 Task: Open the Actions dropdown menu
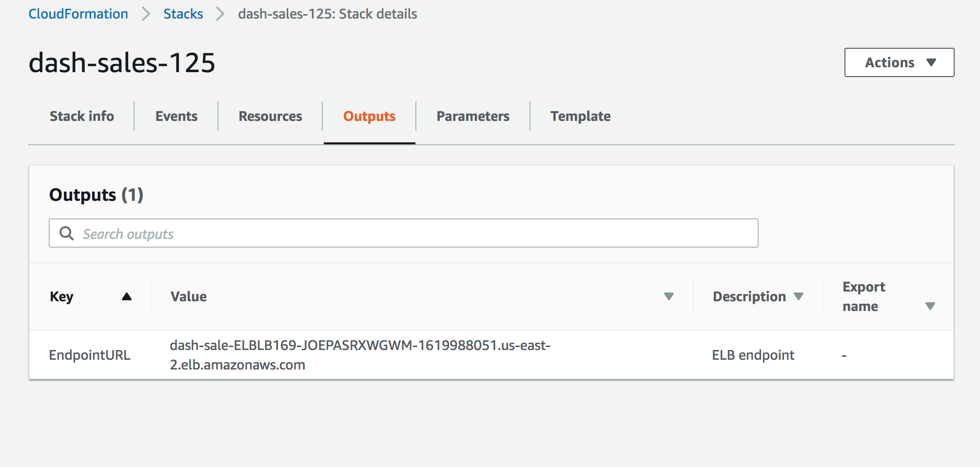[899, 62]
